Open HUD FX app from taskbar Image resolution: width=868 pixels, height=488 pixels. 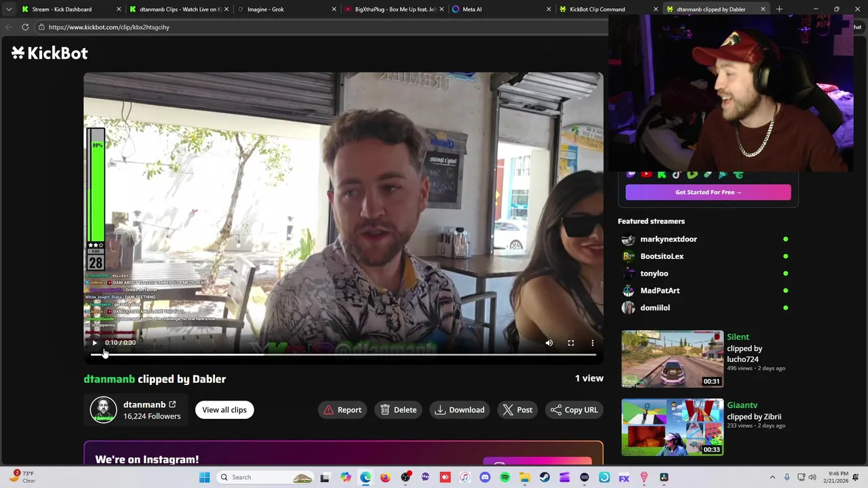(x=624, y=477)
